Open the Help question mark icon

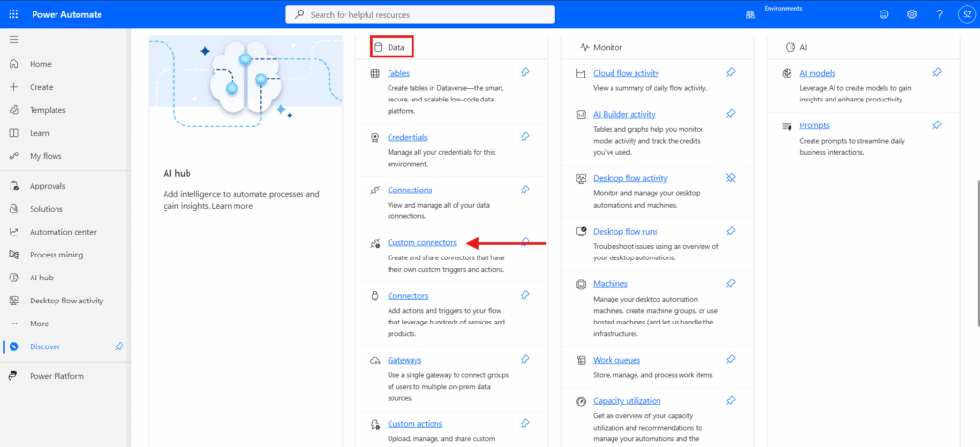coord(940,14)
